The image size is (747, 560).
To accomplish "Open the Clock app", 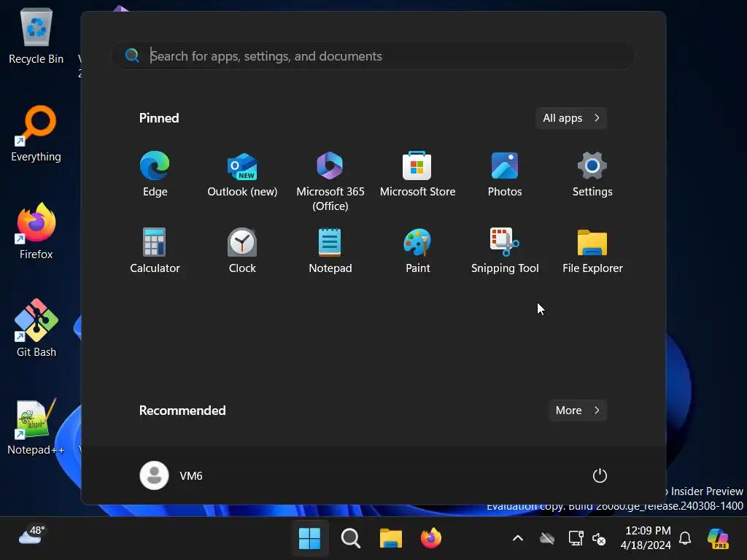I will click(x=242, y=251).
